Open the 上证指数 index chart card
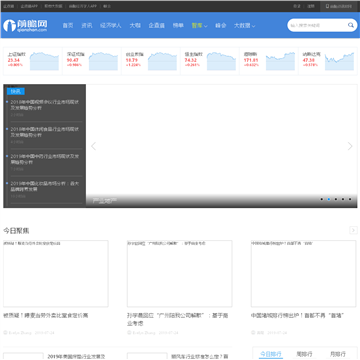 [33, 61]
